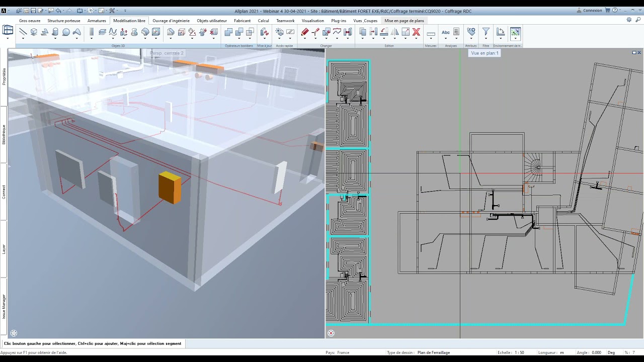Select the red pencil modify tool

[305, 32]
